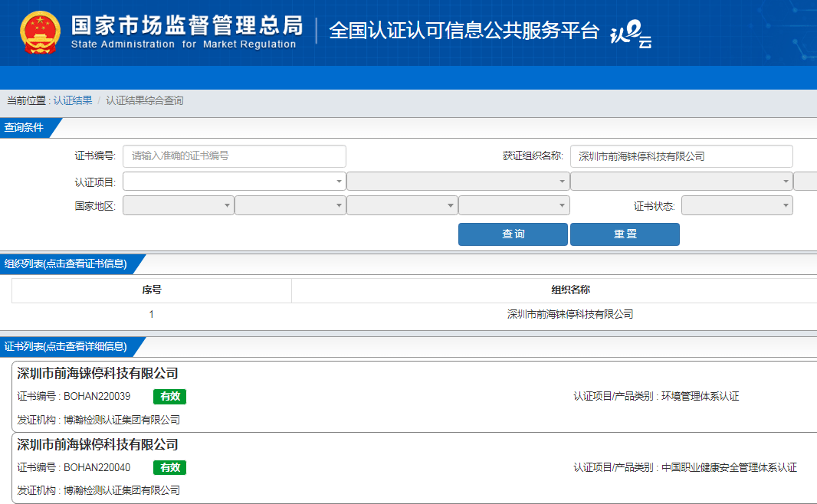Open the 认证结果 breadcrumb link

tap(73, 100)
